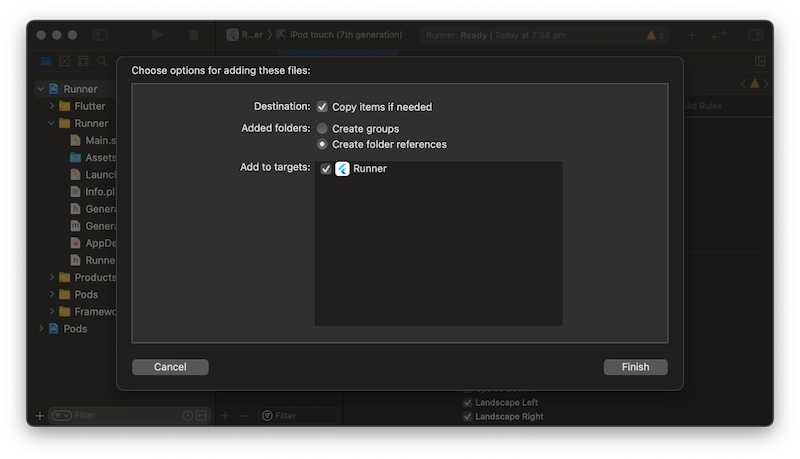Image resolution: width=800 pixels, height=459 pixels.
Task: Uncheck the Runner target checkbox
Action: click(x=326, y=169)
